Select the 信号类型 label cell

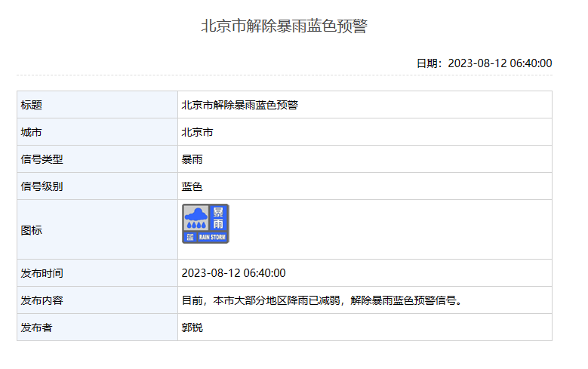[42, 159]
